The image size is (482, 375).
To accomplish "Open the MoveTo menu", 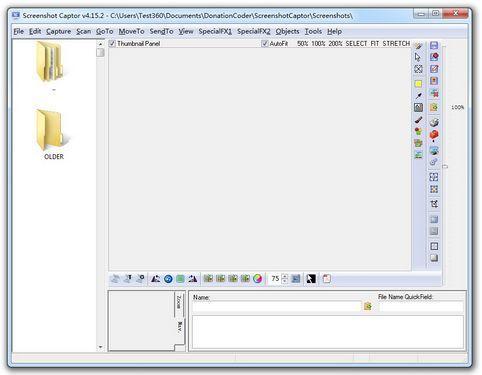I will coord(131,31).
